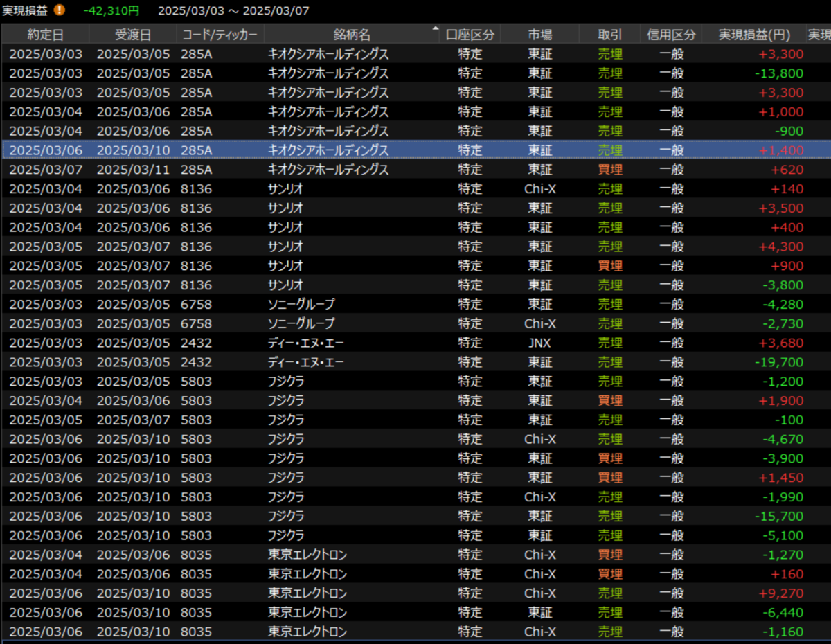The height and width of the screenshot is (644, 831).
Task: Click the +9,270 profit cell
Action: [781, 593]
